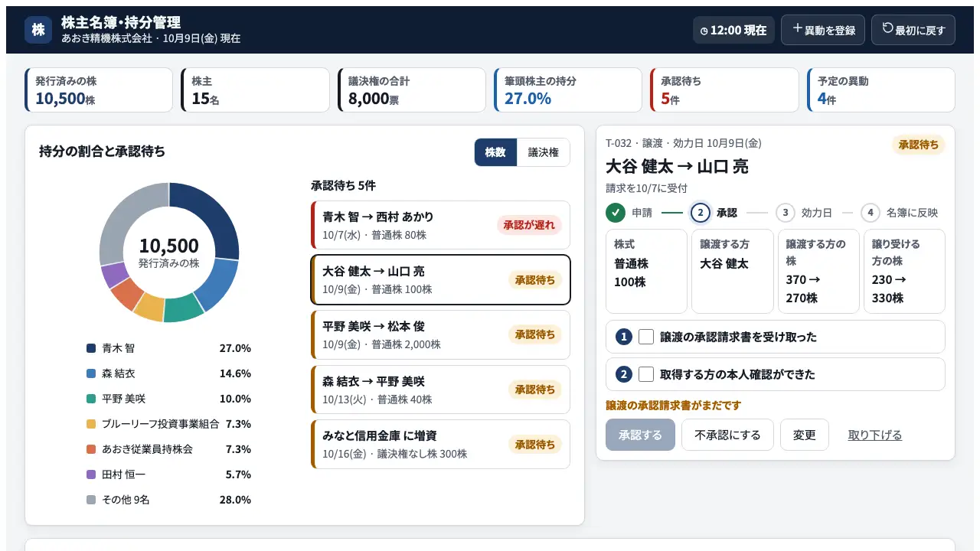Click the 森 結衣 legend color swatch
This screenshot has width=980, height=551.
coord(91,373)
